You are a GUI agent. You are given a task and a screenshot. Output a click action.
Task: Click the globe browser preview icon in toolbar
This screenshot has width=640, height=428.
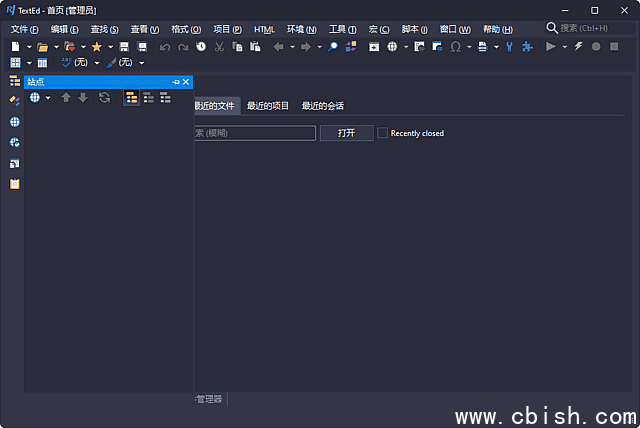tap(392, 47)
